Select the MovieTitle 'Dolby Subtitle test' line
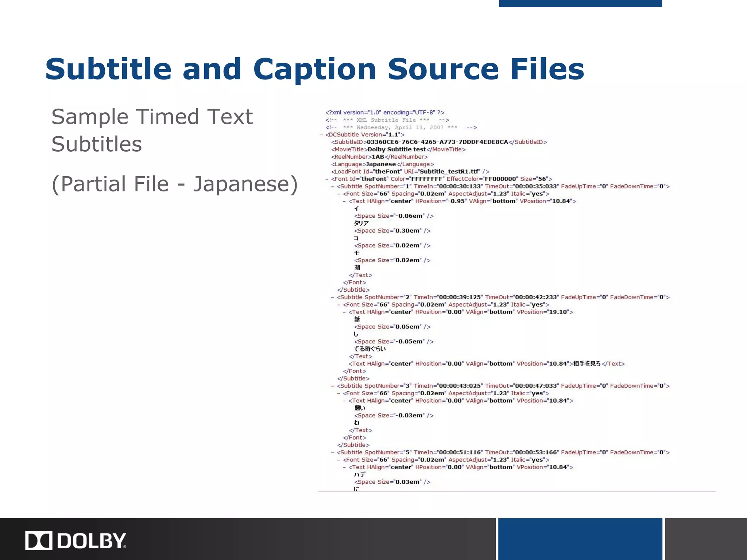Screen dimensions: 747x560 398,149
